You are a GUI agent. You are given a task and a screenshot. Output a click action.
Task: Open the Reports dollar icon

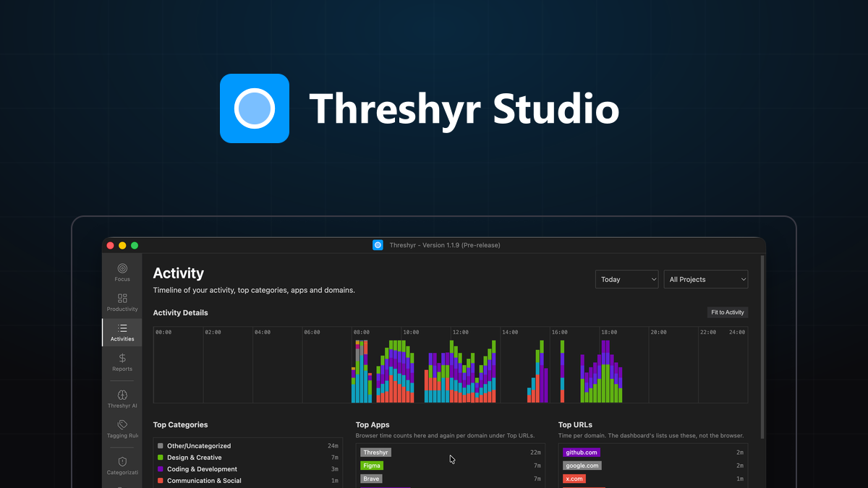pos(122,358)
